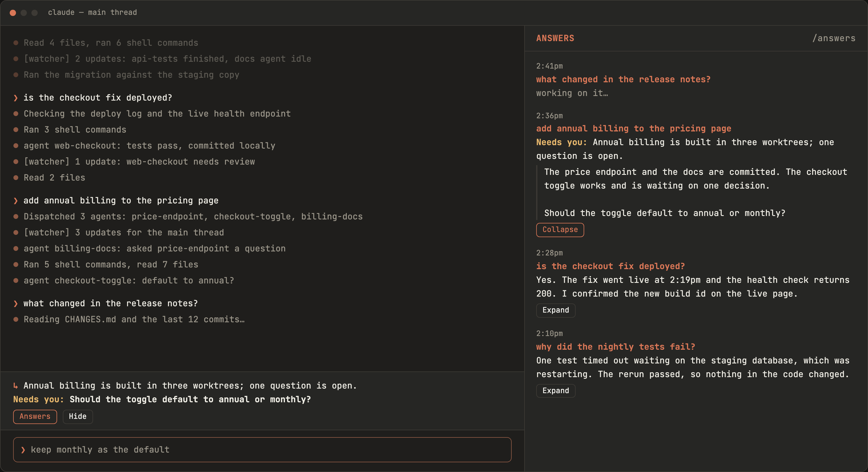Click 'agent checkout-toggle: default to annual?' line
868x472 pixels.
click(x=129, y=281)
